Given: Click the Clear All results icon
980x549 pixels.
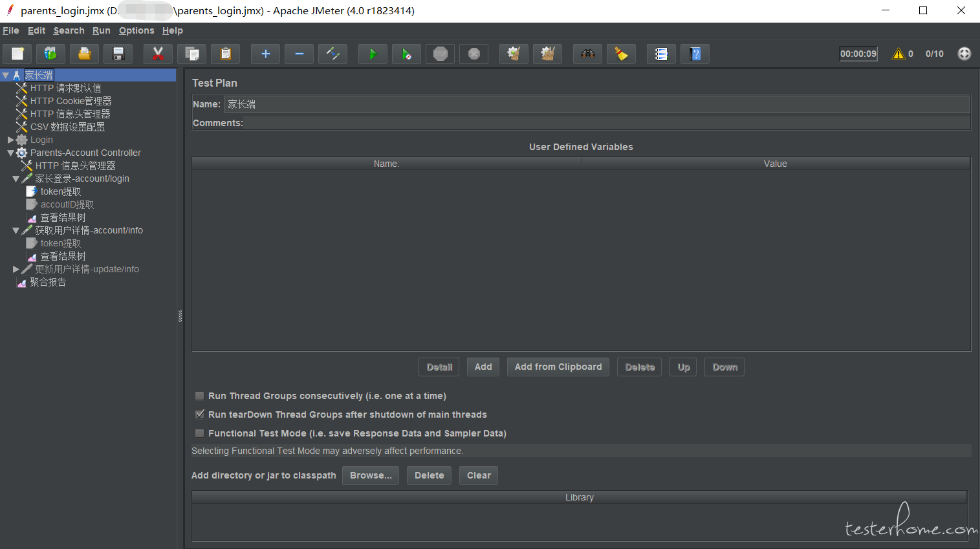Looking at the screenshot, I should (547, 54).
